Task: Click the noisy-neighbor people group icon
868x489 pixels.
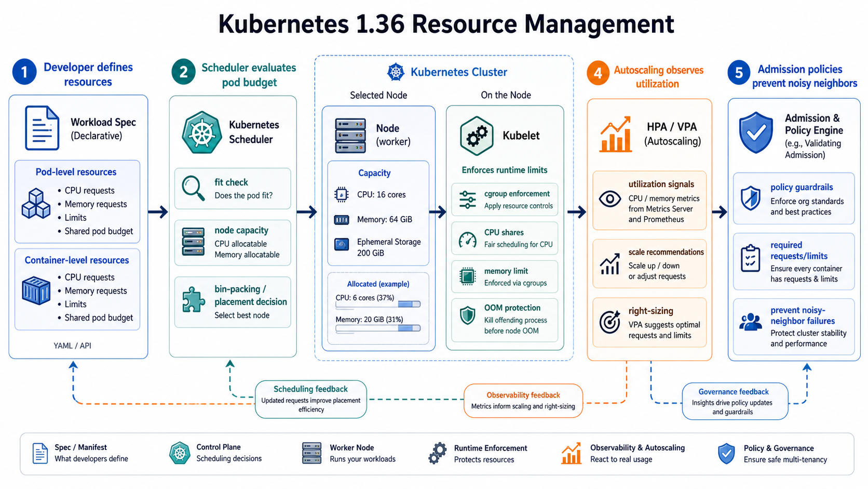Action: (751, 322)
